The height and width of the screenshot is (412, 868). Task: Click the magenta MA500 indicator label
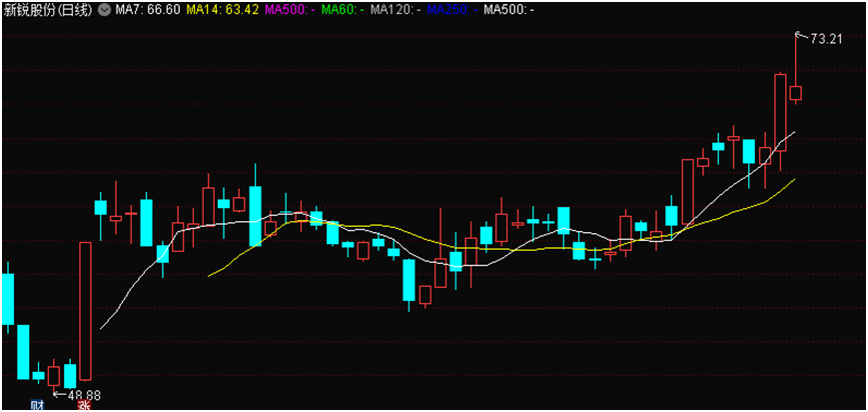[283, 10]
